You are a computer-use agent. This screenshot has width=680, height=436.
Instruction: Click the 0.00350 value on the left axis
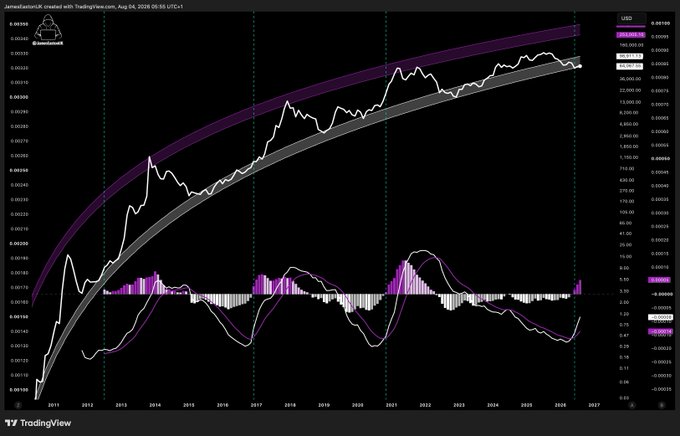(19, 24)
